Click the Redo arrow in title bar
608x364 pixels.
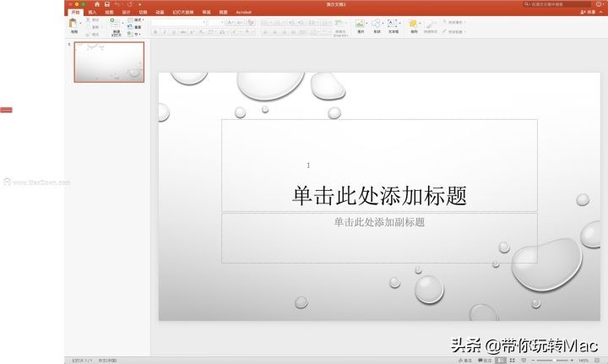pyautogui.click(x=129, y=4)
